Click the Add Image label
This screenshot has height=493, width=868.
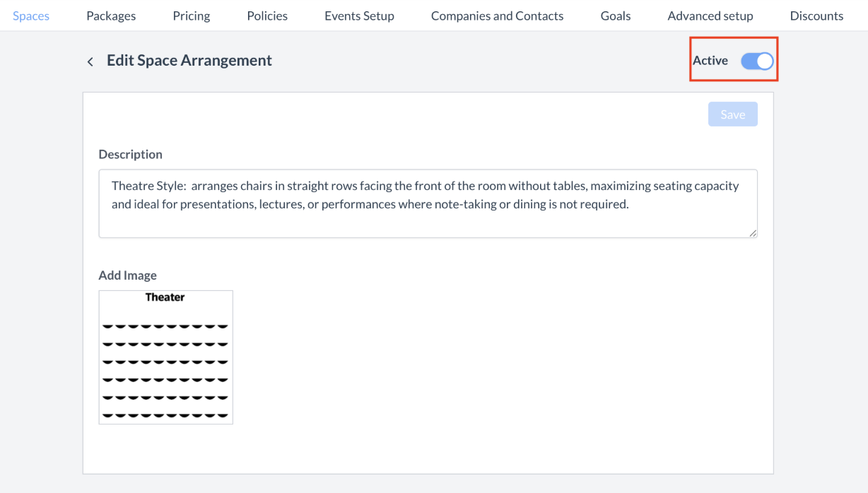128,275
